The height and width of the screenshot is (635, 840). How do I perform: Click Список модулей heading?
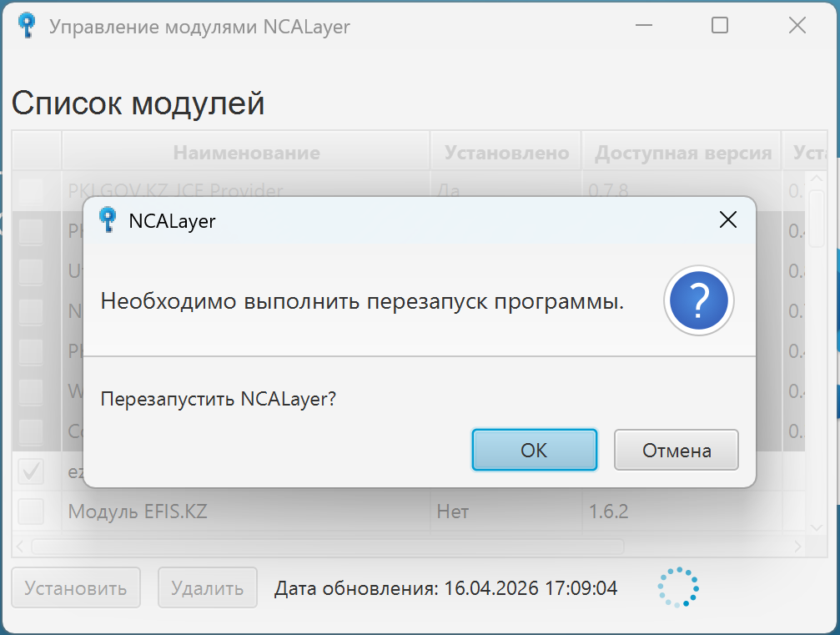point(138,103)
